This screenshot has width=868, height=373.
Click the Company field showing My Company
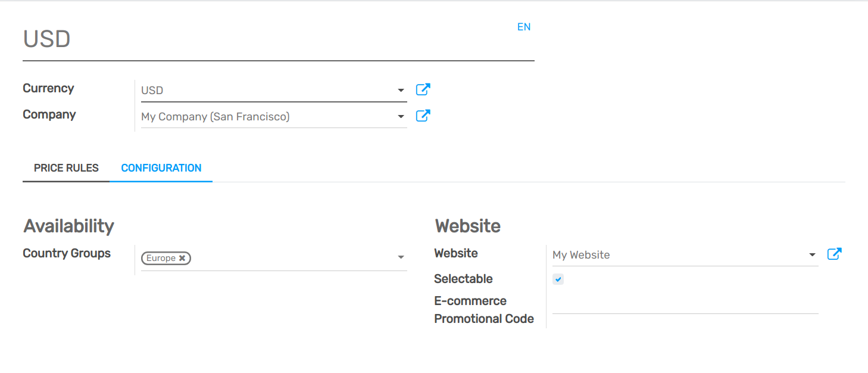(x=250, y=116)
